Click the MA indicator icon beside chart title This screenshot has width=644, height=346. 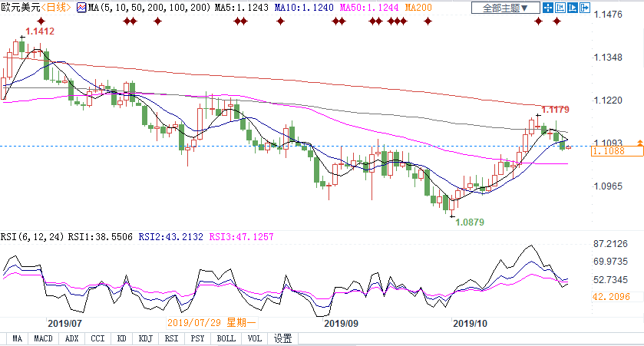pyautogui.click(x=81, y=8)
